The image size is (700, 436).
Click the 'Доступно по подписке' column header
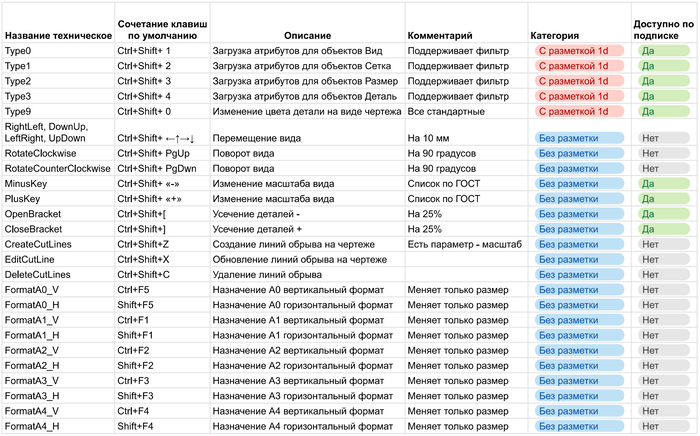point(660,28)
